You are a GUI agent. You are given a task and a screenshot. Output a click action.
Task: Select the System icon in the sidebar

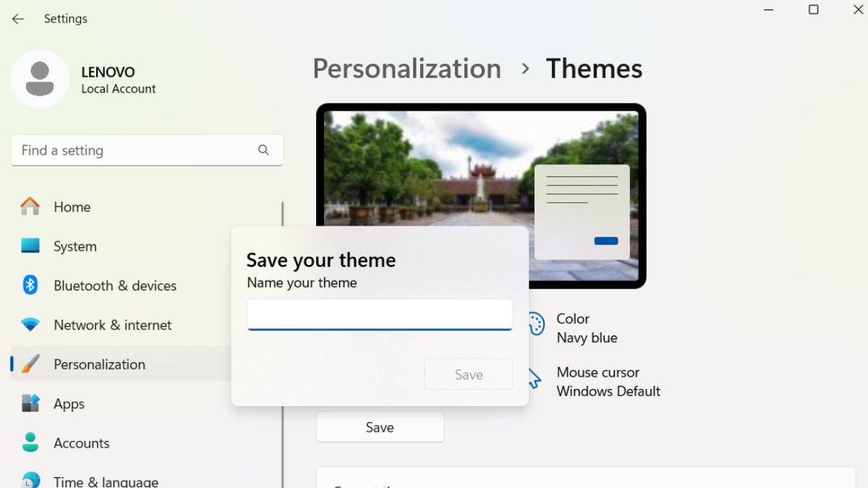pos(30,246)
